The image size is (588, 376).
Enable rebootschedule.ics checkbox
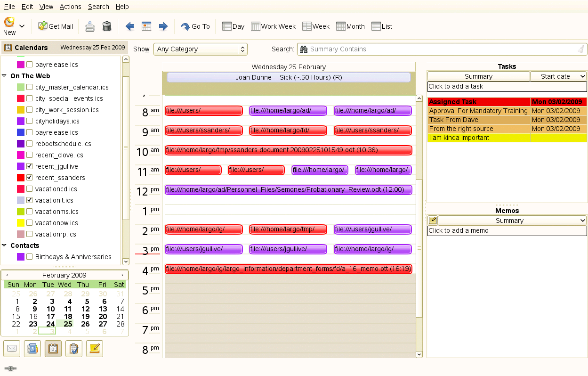coord(29,144)
